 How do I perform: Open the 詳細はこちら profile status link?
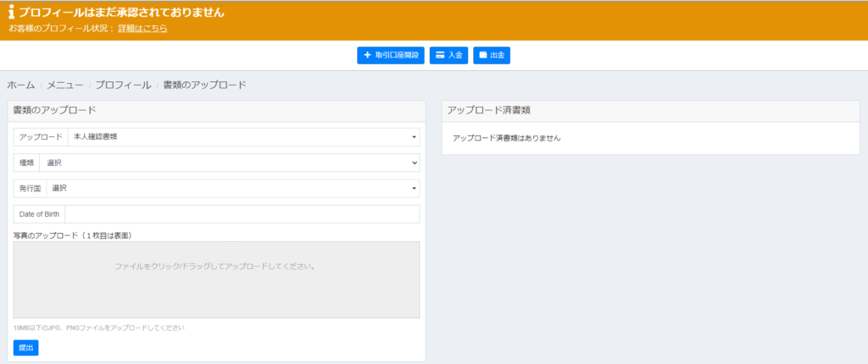pos(142,29)
